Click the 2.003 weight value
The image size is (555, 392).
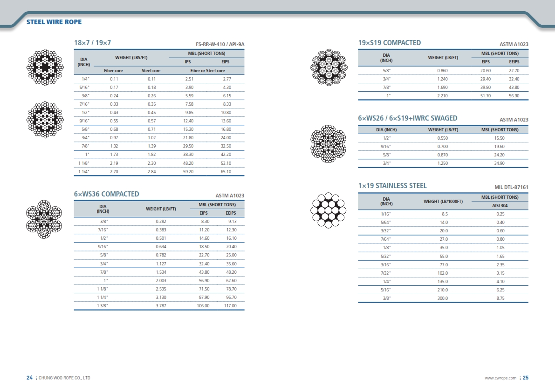161,281
